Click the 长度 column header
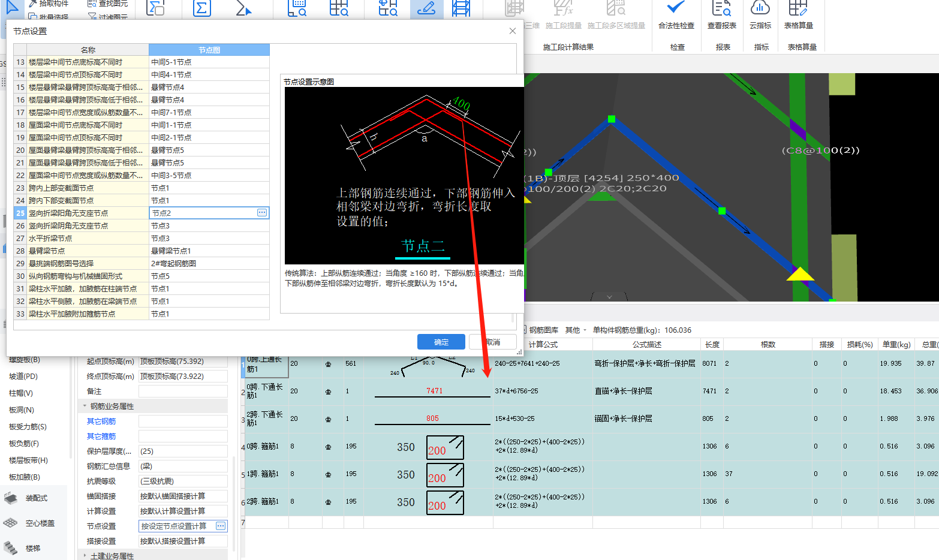 coord(712,344)
